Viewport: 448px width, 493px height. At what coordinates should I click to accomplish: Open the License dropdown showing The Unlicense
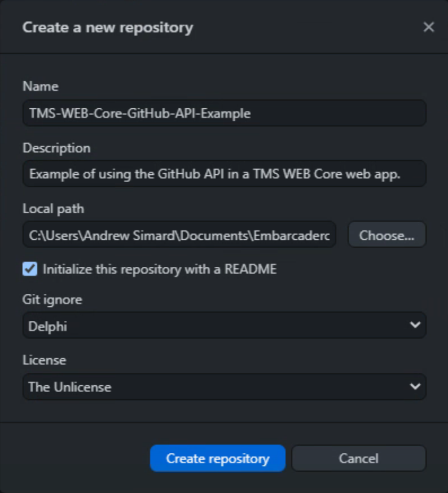click(225, 386)
